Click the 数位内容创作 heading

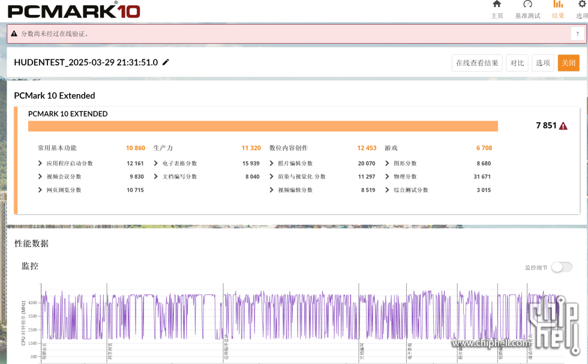[x=289, y=148]
